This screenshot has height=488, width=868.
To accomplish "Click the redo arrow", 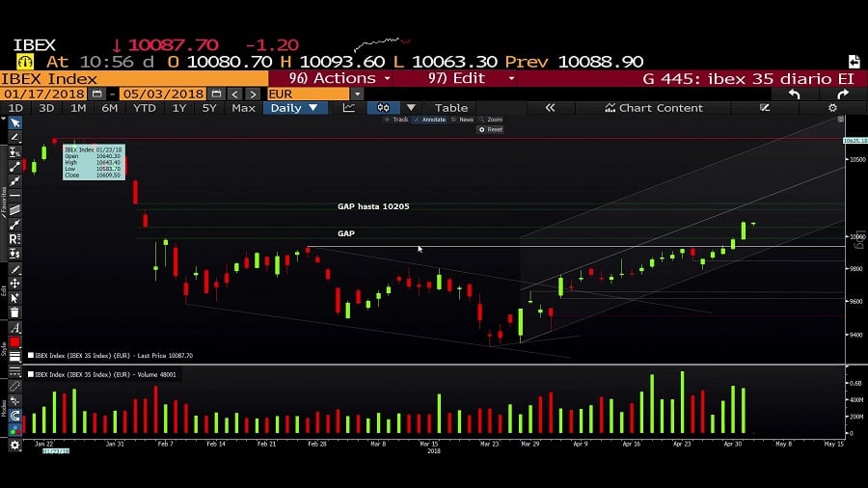I will click(843, 95).
